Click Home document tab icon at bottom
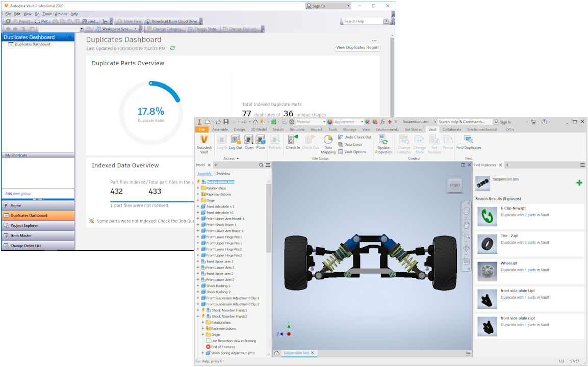The height and width of the screenshot is (367, 588). [276, 353]
